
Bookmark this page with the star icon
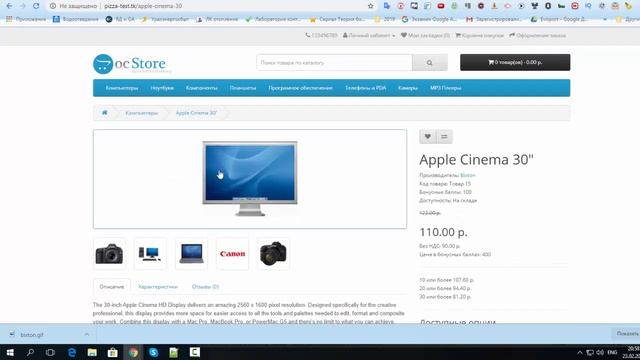point(371,6)
